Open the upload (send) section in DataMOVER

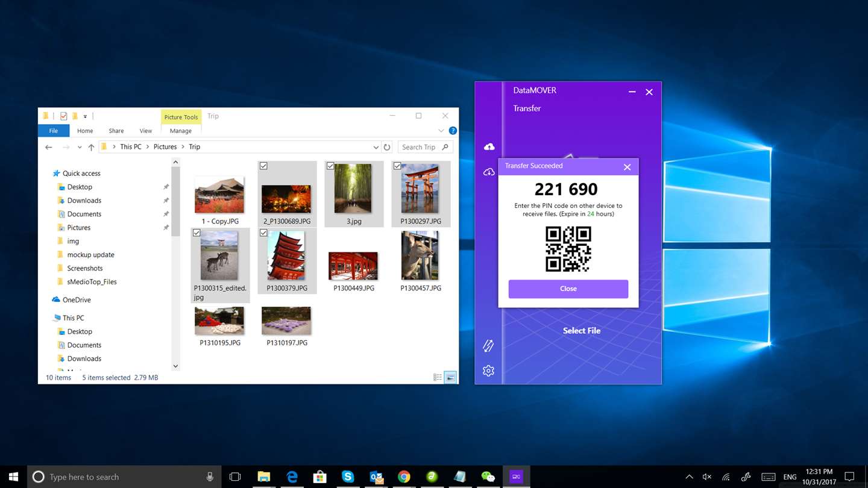[x=489, y=147]
